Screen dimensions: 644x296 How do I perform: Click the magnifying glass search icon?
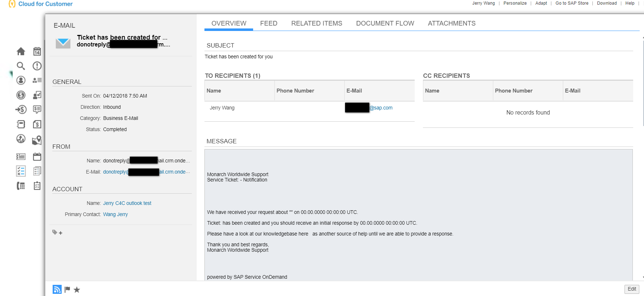21,66
